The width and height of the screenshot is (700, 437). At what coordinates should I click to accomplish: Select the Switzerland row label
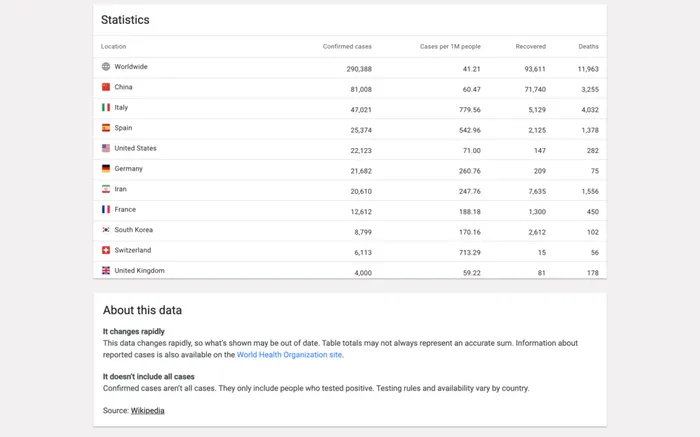133,250
